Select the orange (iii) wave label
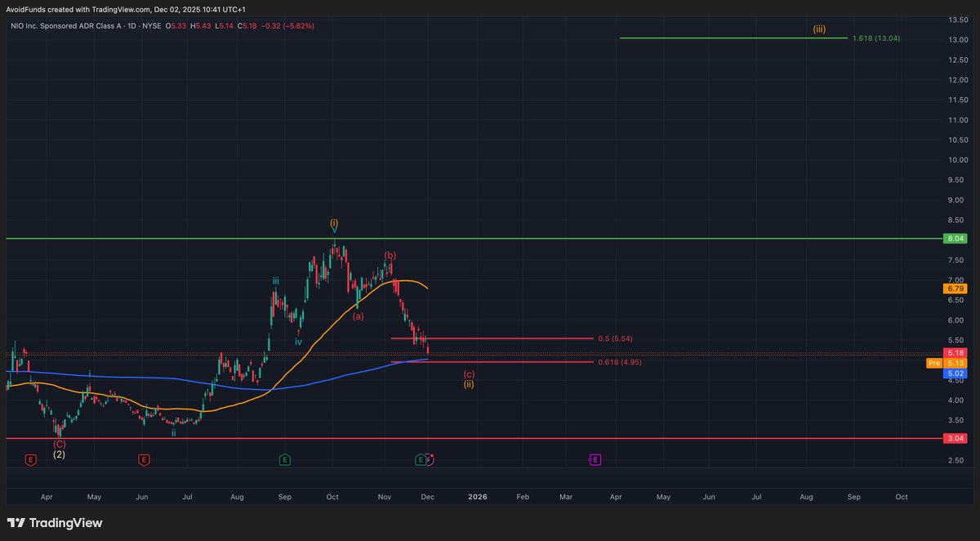The image size is (980, 541). [819, 29]
